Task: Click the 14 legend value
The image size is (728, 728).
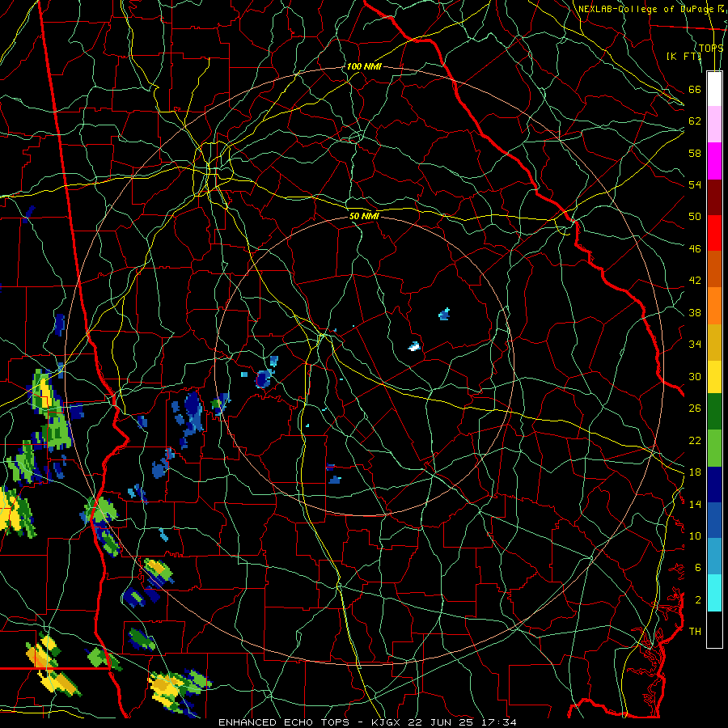Action: click(695, 504)
